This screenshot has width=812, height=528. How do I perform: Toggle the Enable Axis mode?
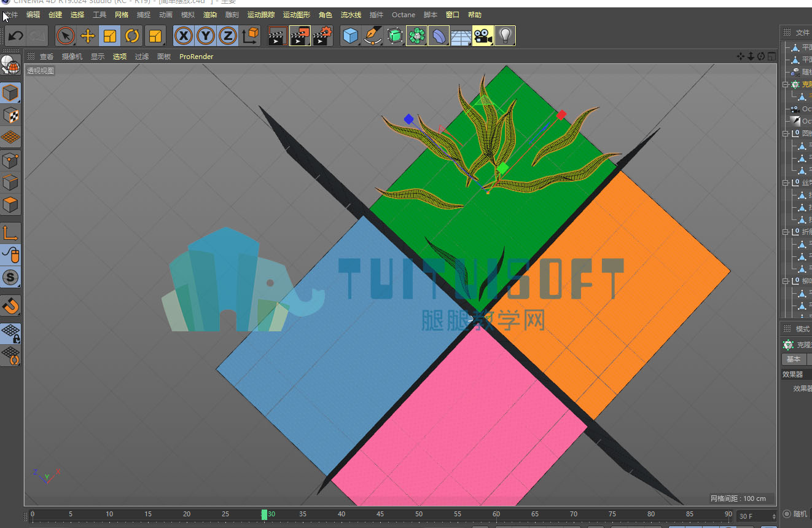tap(10, 233)
